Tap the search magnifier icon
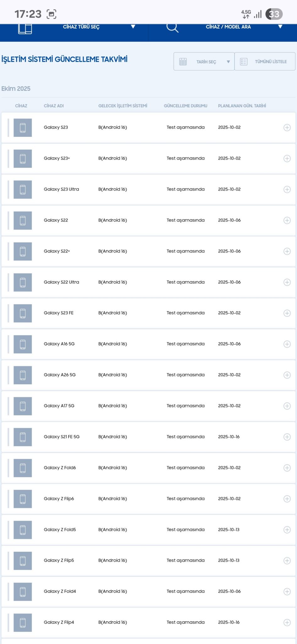Screen dimensions: 297x644 tap(172, 28)
